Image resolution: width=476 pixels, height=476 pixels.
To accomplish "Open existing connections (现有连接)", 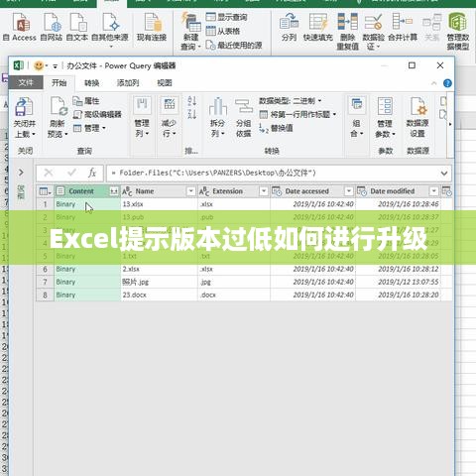I will point(152,27).
